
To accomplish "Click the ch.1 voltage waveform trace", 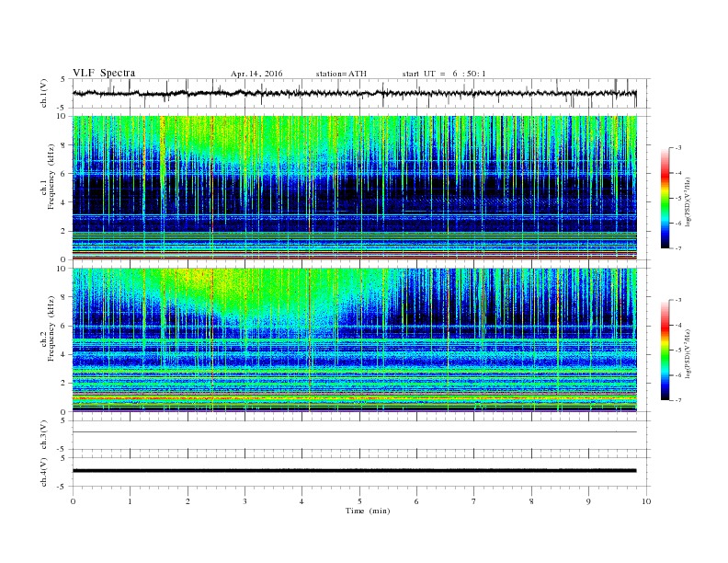I will tap(354, 93).
